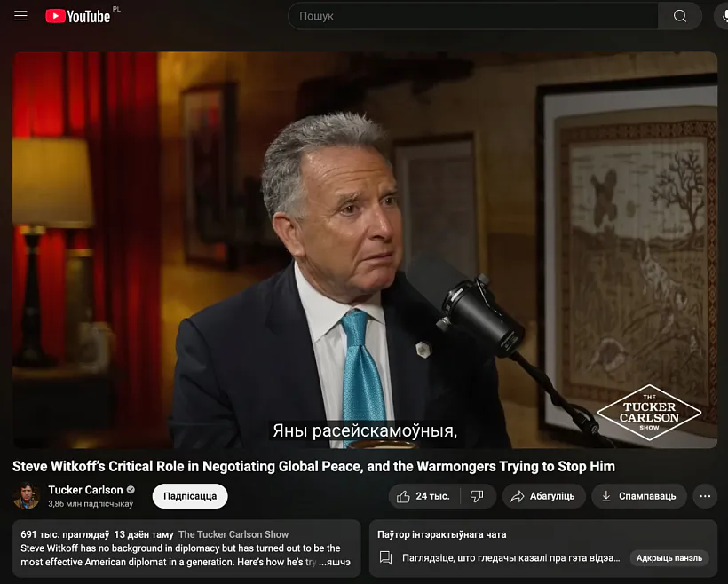Open Tucker Carlson channel avatar
This screenshot has height=584, width=728.
click(27, 496)
